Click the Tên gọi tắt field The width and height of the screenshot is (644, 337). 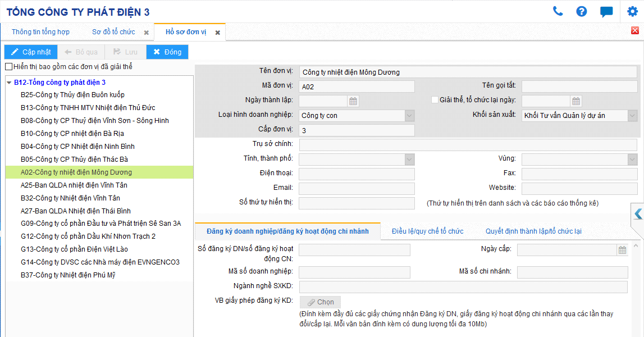579,86
